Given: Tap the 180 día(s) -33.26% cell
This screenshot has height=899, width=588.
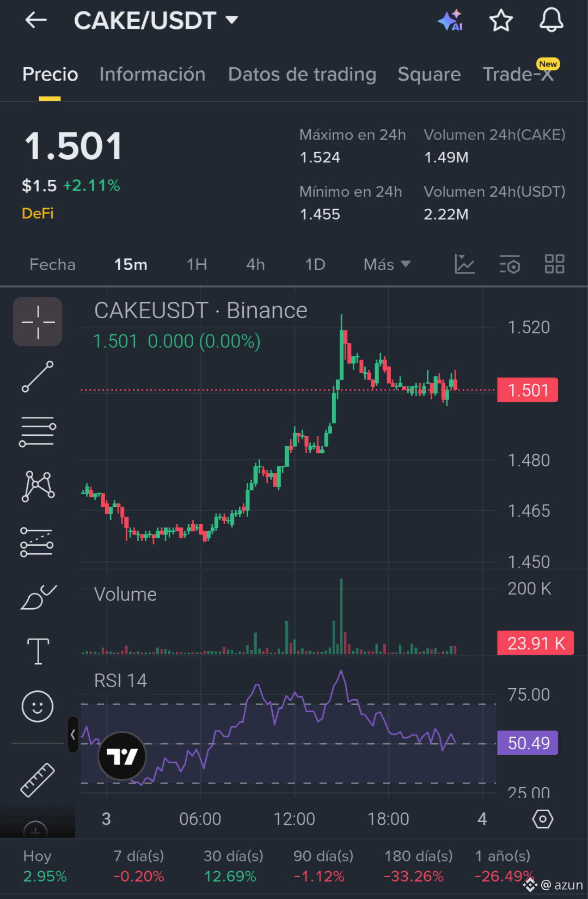Looking at the screenshot, I should pos(418,866).
